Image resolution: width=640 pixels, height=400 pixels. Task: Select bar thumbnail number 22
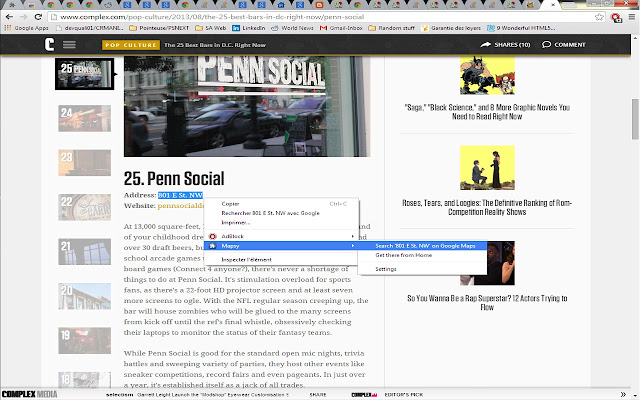click(x=84, y=207)
